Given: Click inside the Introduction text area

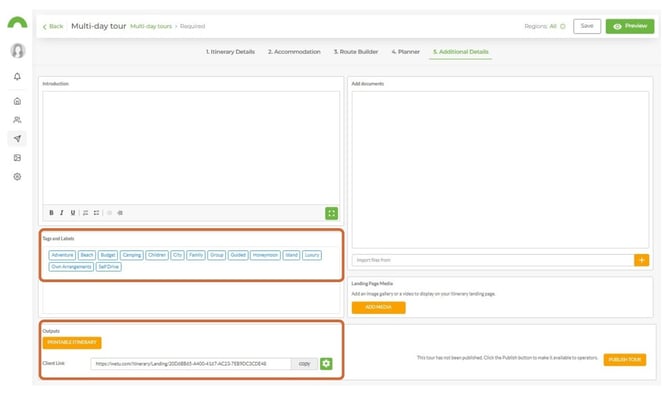Looking at the screenshot, I should coord(191,147).
